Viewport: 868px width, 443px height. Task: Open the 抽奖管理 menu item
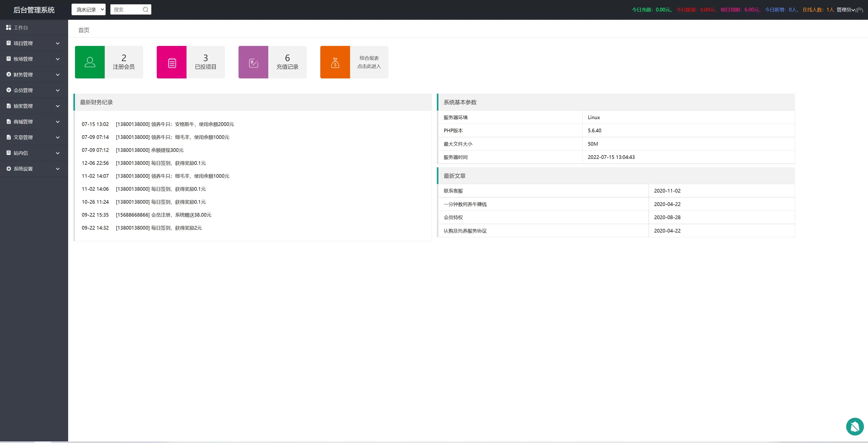tap(23, 106)
